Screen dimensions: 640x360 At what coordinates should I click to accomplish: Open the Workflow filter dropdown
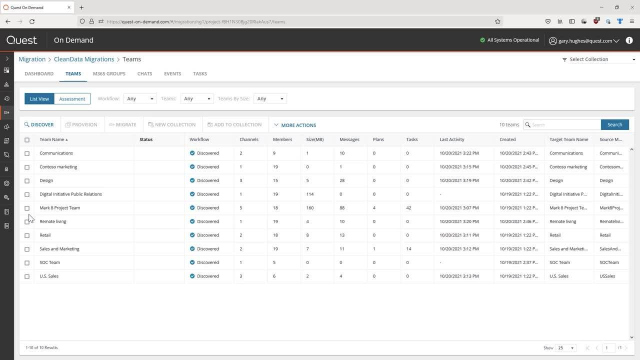tap(140, 99)
